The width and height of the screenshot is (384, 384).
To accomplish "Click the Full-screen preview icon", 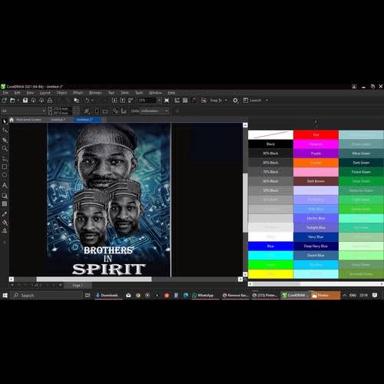I will click(167, 100).
